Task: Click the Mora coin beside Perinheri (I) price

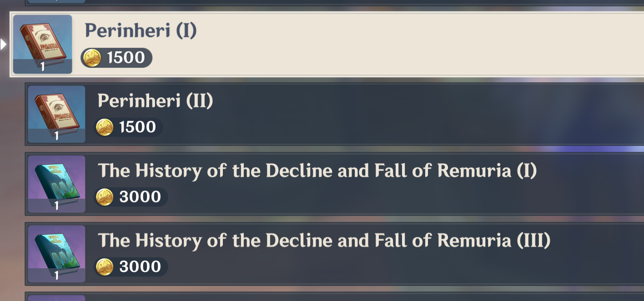Action: click(92, 58)
